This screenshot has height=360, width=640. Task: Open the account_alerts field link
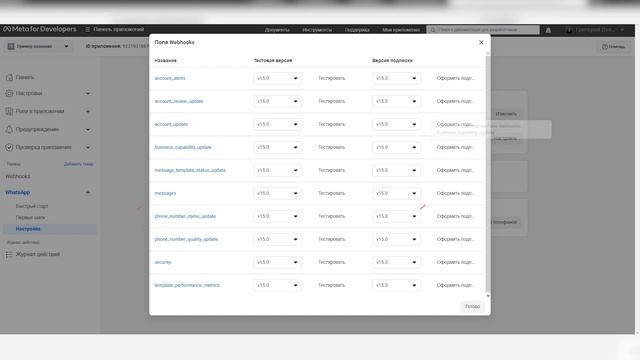(170, 78)
